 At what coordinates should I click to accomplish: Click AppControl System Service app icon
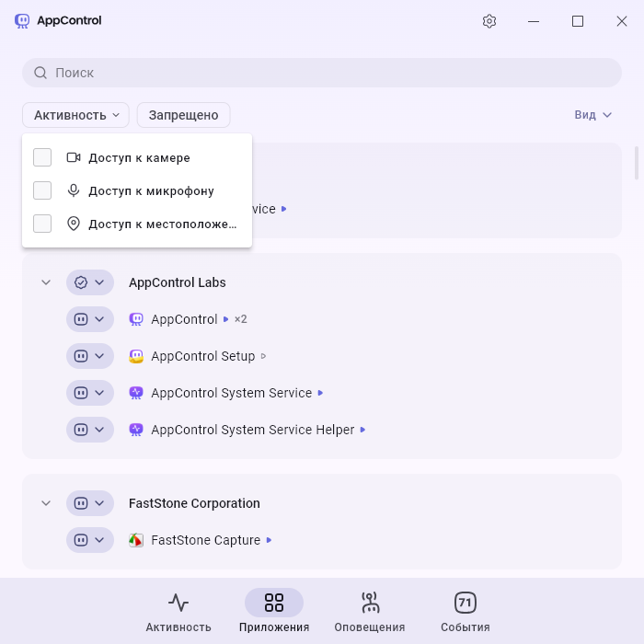[x=136, y=393]
